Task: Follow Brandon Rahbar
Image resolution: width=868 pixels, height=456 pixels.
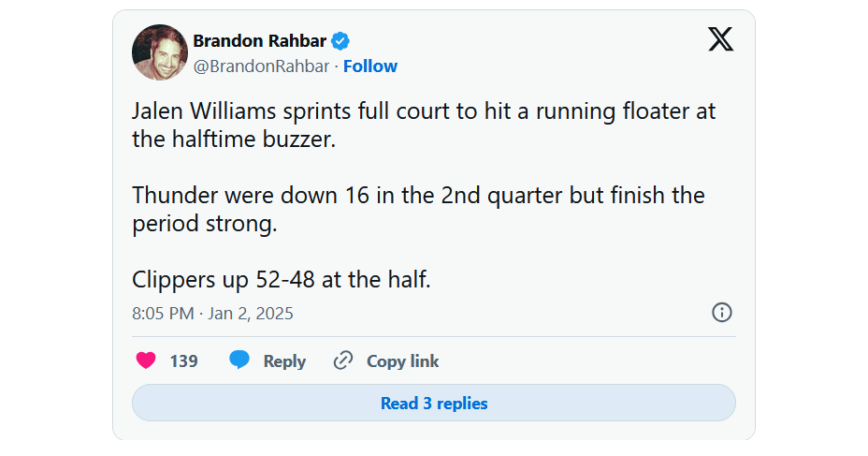Action: pyautogui.click(x=370, y=66)
